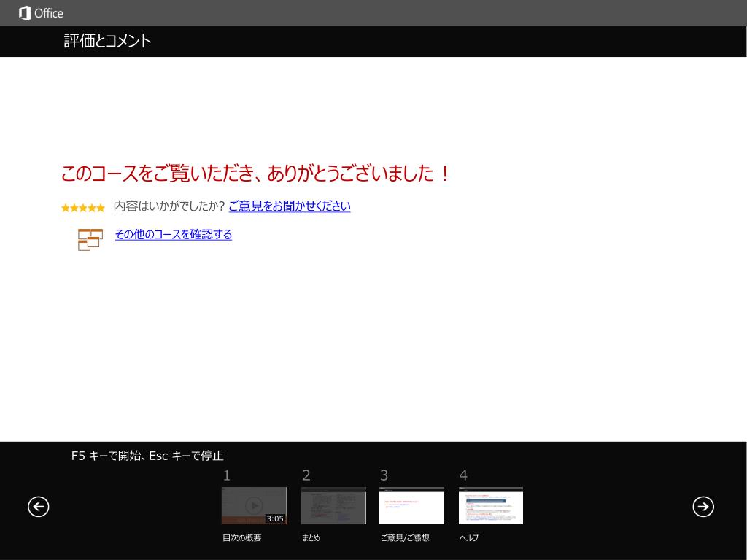Go to the next slide with right arrow
Image resolution: width=747 pixels, height=560 pixels.
click(703, 506)
